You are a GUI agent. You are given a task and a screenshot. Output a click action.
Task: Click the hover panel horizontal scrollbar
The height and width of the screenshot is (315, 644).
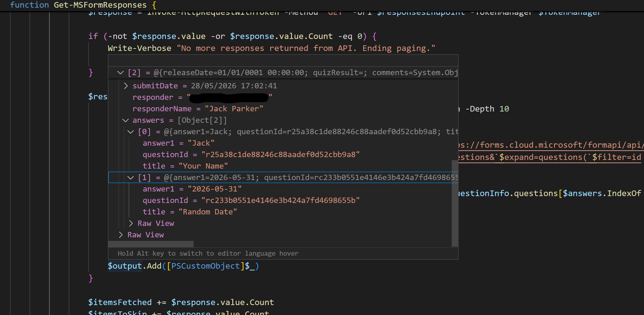coord(151,244)
